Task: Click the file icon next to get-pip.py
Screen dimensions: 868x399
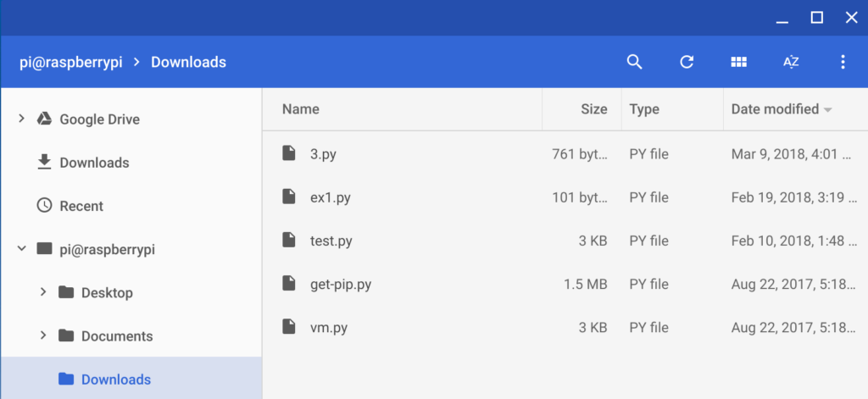Action: 290,284
